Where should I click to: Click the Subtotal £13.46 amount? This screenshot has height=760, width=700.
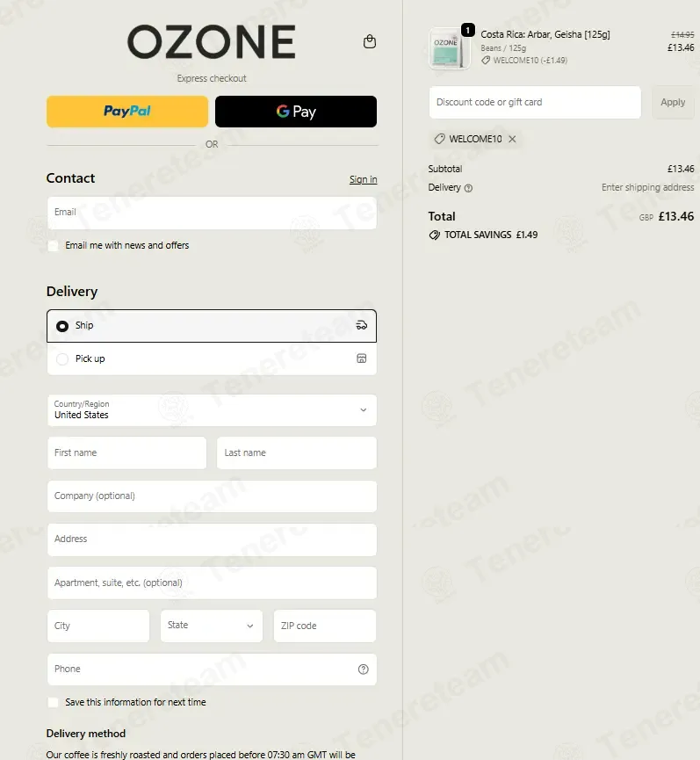[681, 170]
